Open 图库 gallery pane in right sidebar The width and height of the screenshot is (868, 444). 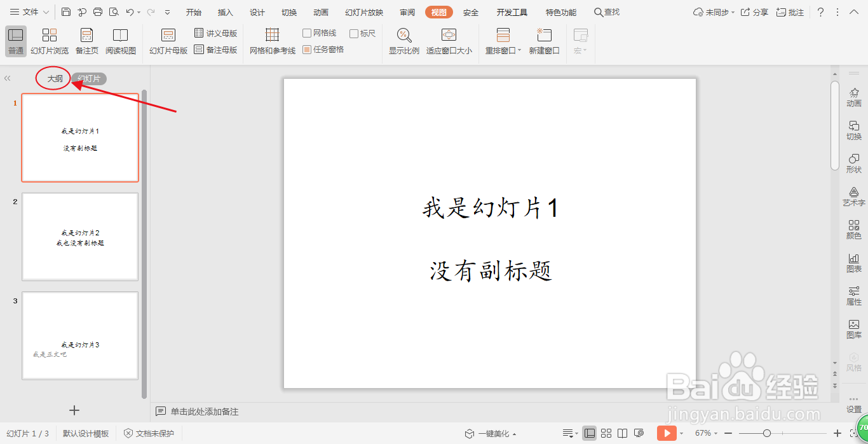click(854, 329)
